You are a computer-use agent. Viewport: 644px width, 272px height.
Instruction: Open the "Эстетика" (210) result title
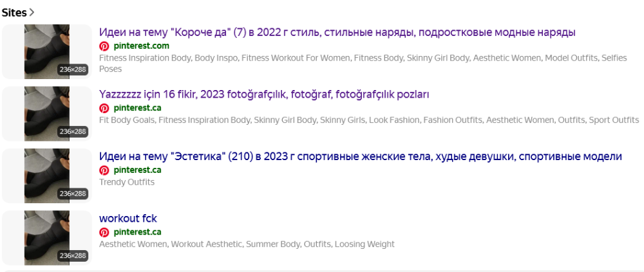coord(361,156)
